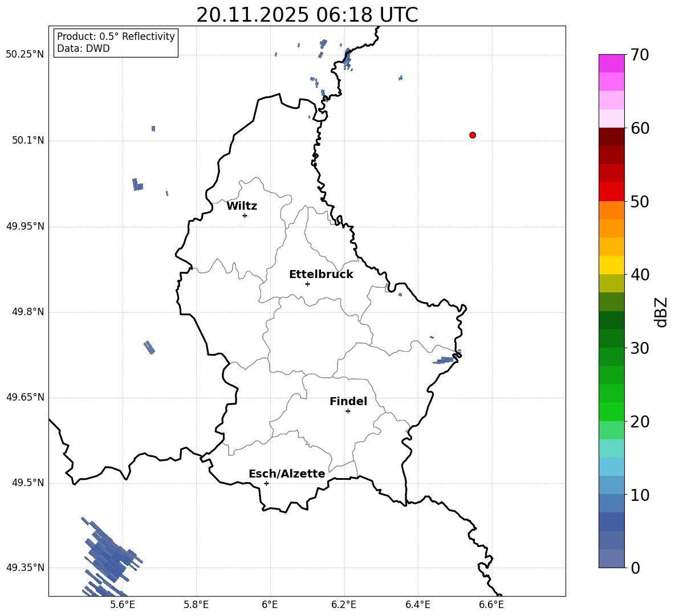The width and height of the screenshot is (675, 616).
Task: Click the 6°E longitude label
Action: (270, 605)
